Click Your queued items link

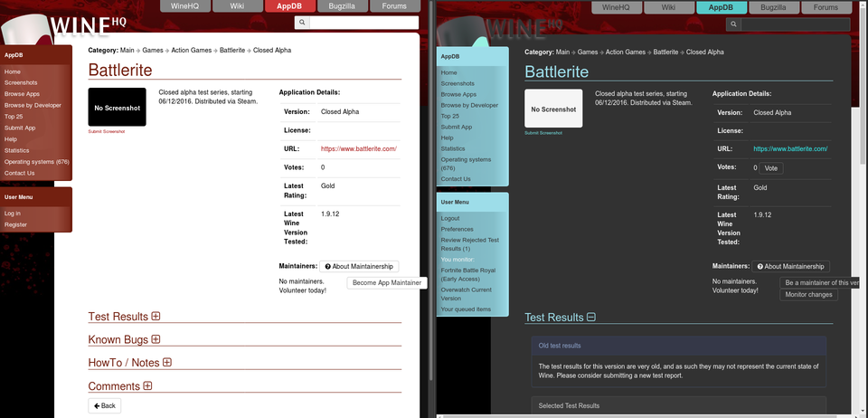(x=466, y=309)
